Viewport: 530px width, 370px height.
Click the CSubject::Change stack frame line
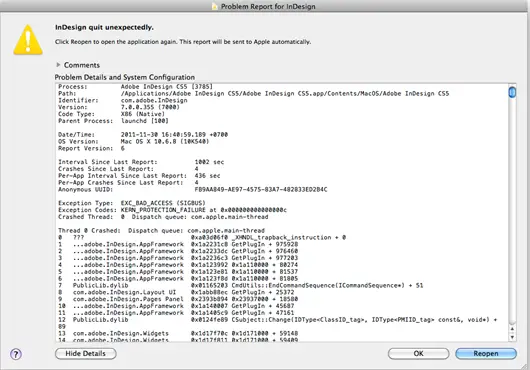pyautogui.click(x=278, y=323)
